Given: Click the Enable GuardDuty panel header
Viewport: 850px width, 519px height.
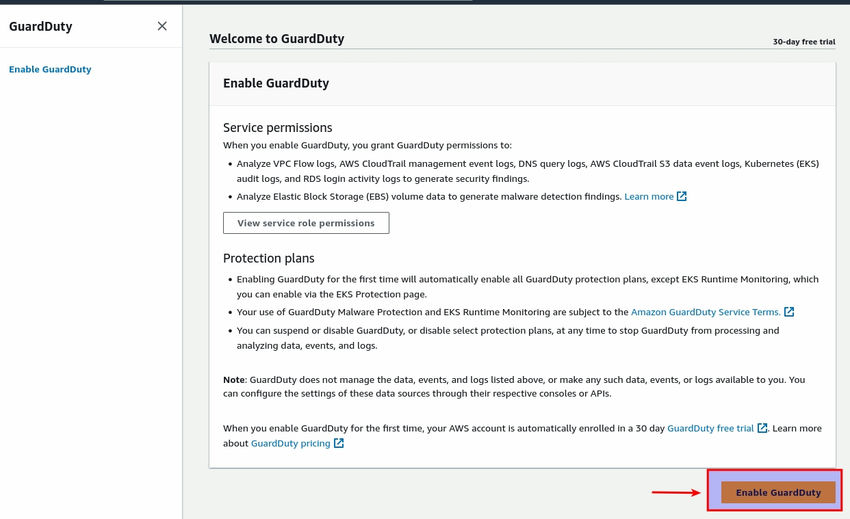Looking at the screenshot, I should pyautogui.click(x=276, y=83).
